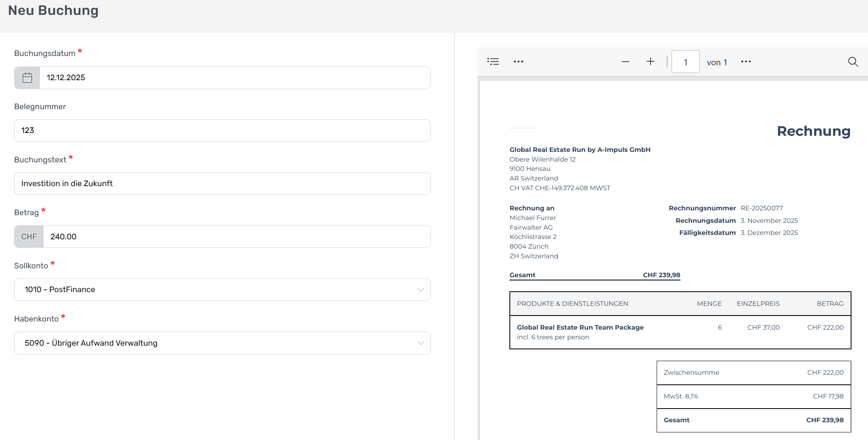868x440 pixels.
Task: Click the CHF currency prefix label
Action: (29, 237)
